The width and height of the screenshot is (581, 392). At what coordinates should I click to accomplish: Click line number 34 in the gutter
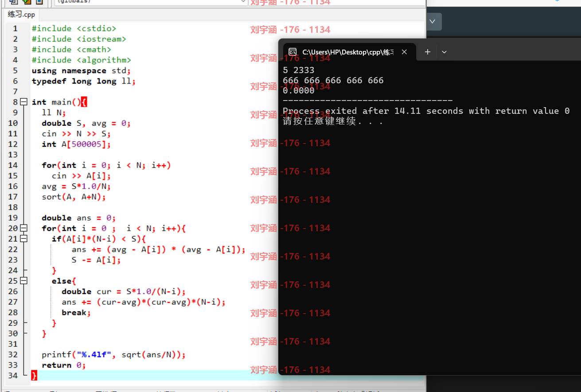13,376
